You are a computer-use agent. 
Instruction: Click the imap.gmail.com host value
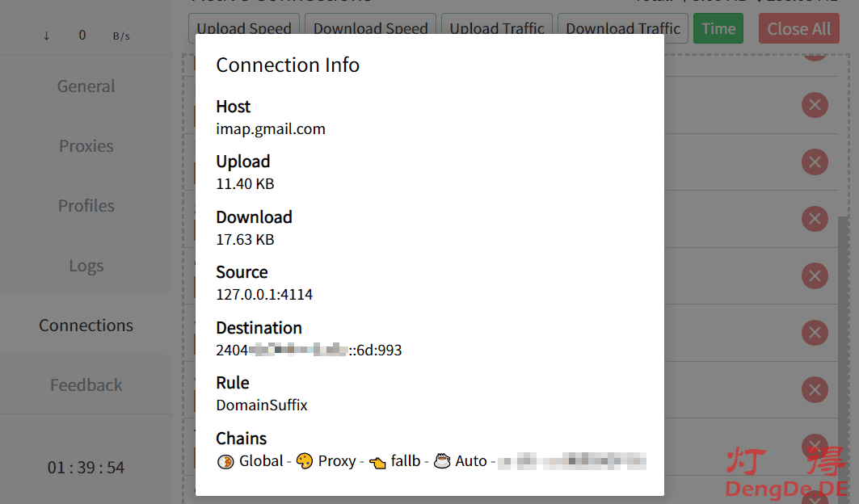[x=271, y=128]
